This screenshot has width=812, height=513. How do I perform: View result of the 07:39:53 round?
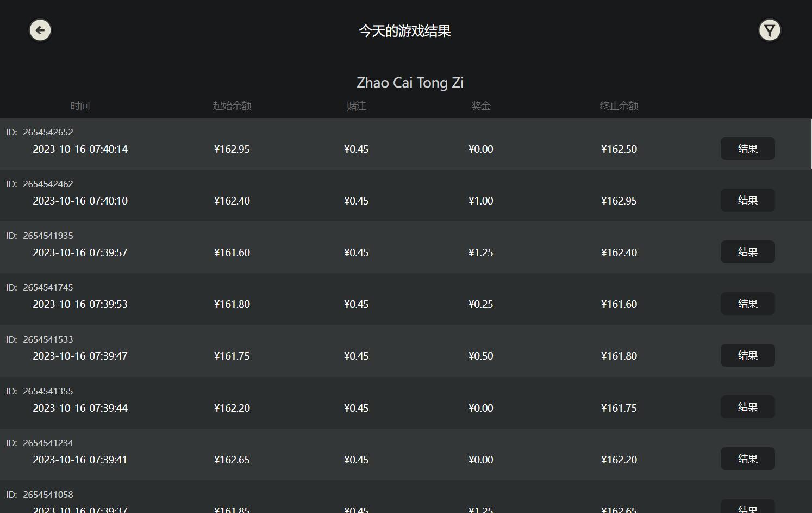point(747,304)
